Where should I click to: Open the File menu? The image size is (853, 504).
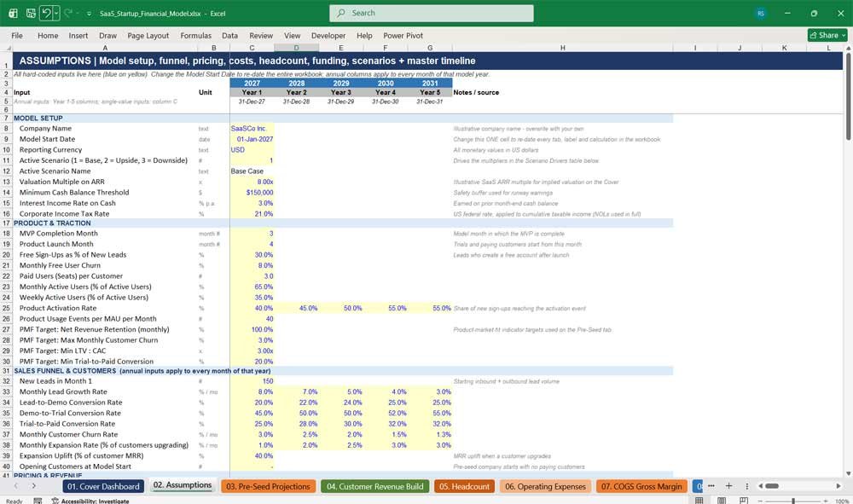[x=17, y=35]
